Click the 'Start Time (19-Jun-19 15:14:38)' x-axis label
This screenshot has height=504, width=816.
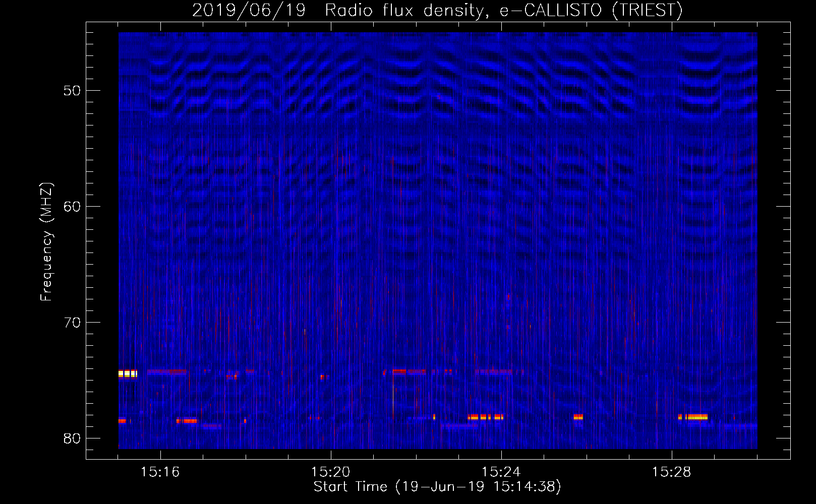437,487
